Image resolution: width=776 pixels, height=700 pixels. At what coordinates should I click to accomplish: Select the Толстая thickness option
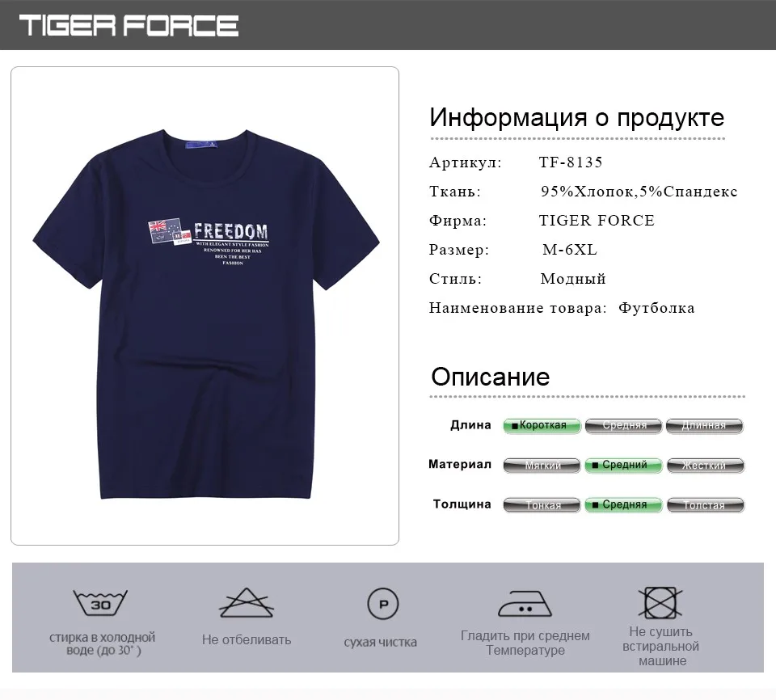click(x=705, y=504)
